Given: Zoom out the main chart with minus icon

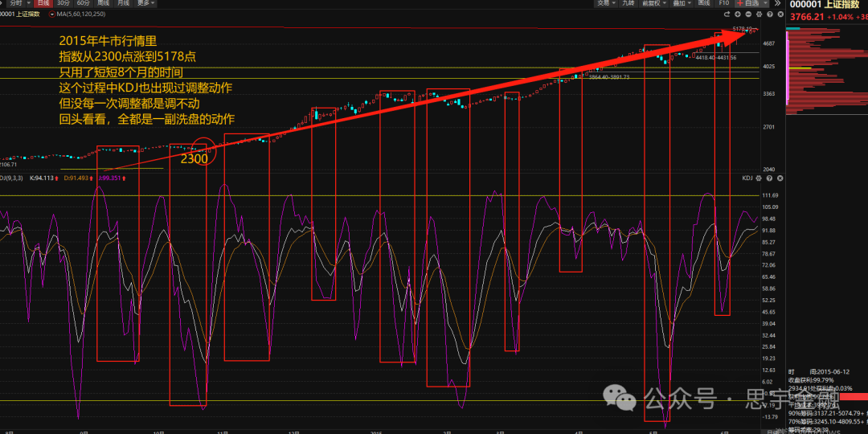Looking at the screenshot, I should [748, 14].
